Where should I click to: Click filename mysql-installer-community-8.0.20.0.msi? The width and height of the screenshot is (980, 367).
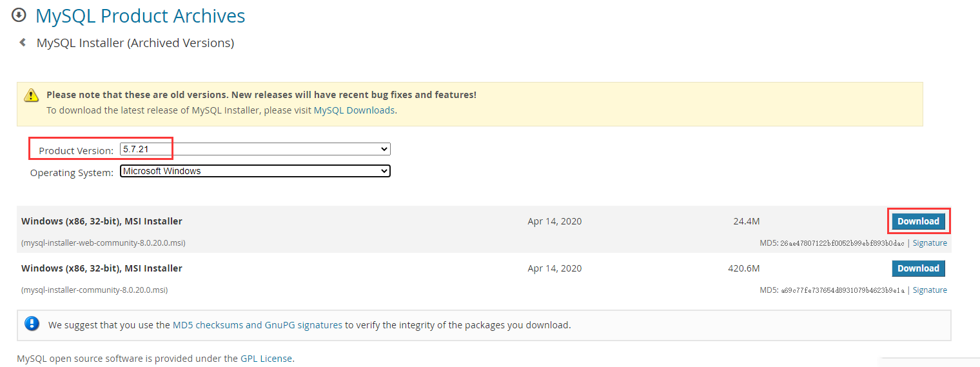(95, 290)
